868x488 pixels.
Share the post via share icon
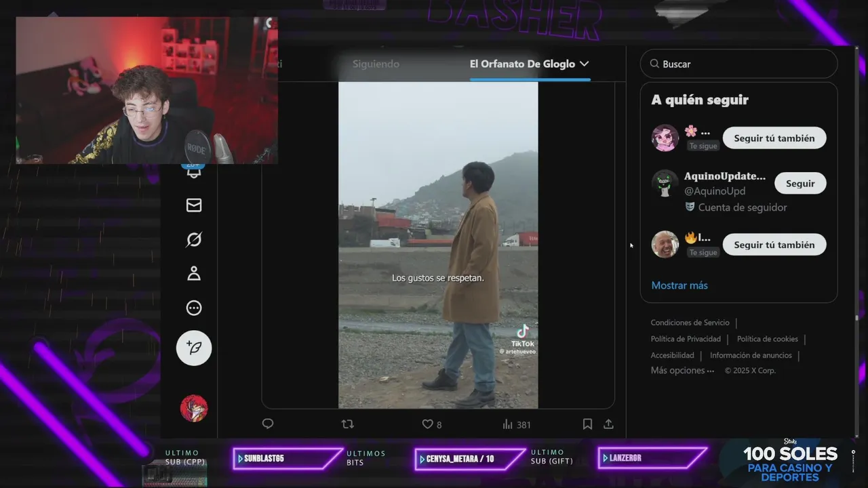pyautogui.click(x=608, y=424)
